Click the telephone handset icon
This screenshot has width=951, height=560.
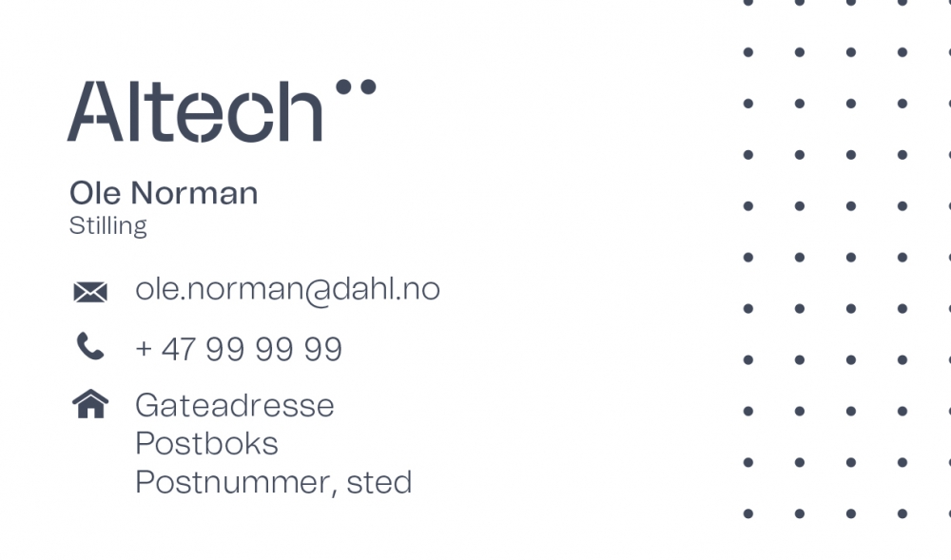[x=90, y=347]
